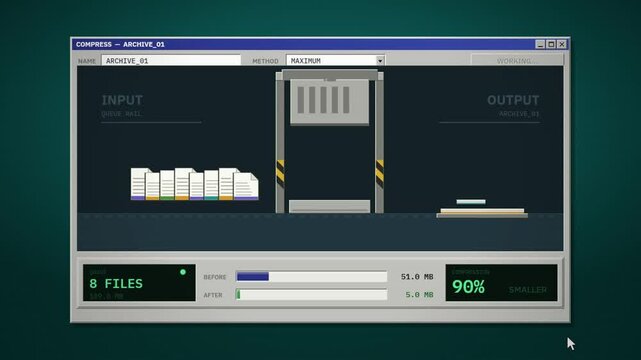This screenshot has width=641, height=360.
Task: Minimize the Compress window
Action: pos(540,44)
